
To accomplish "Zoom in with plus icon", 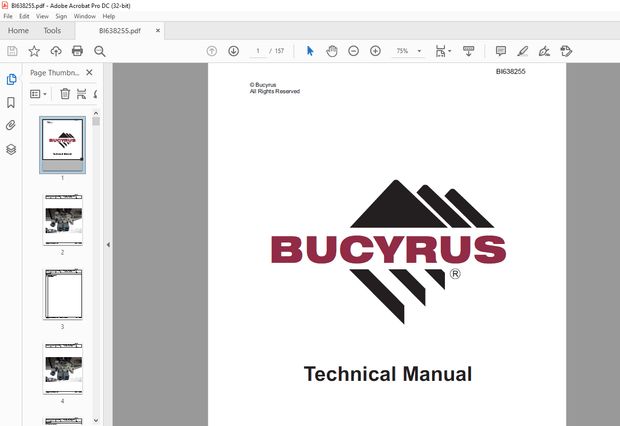I will tap(375, 51).
